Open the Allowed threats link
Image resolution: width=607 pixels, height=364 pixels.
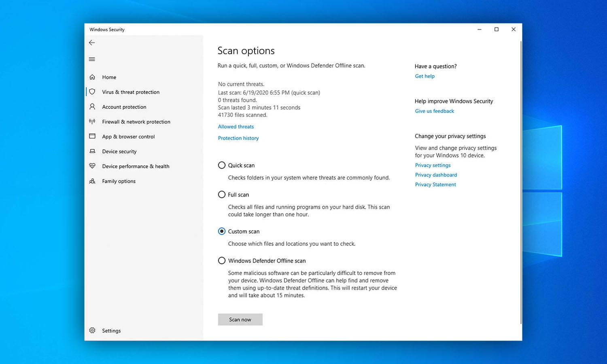236,127
